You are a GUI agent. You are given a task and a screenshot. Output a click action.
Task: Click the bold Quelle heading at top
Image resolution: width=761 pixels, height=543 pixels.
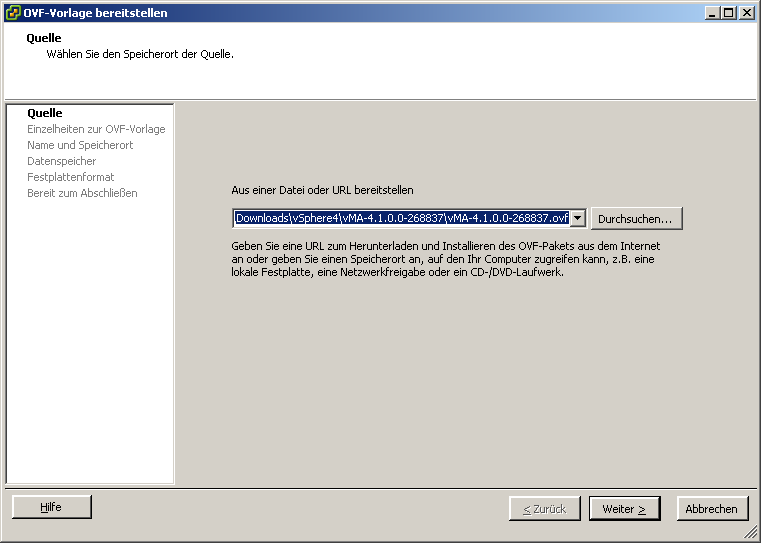44,38
